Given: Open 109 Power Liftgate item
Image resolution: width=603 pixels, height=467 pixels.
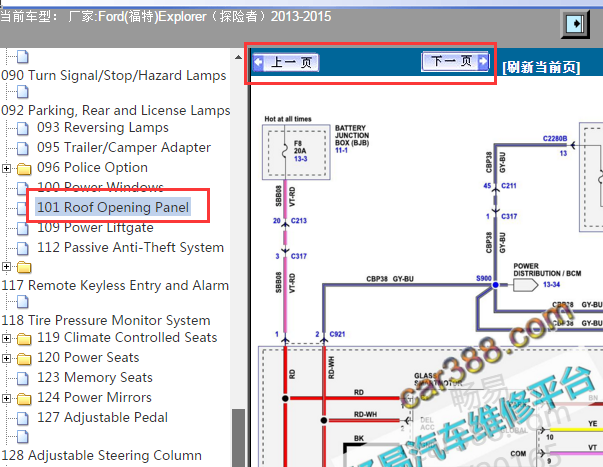Looking at the screenshot, I should 95,227.
